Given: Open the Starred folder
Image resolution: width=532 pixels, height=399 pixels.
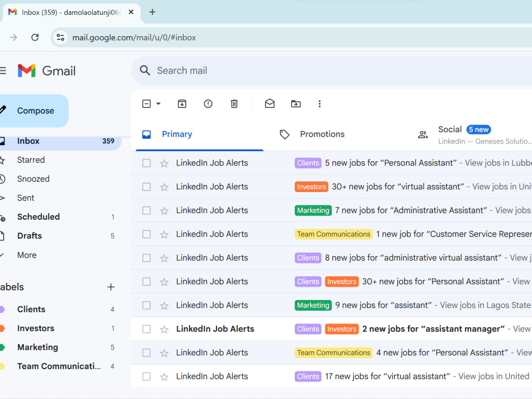Looking at the screenshot, I should (x=31, y=160).
